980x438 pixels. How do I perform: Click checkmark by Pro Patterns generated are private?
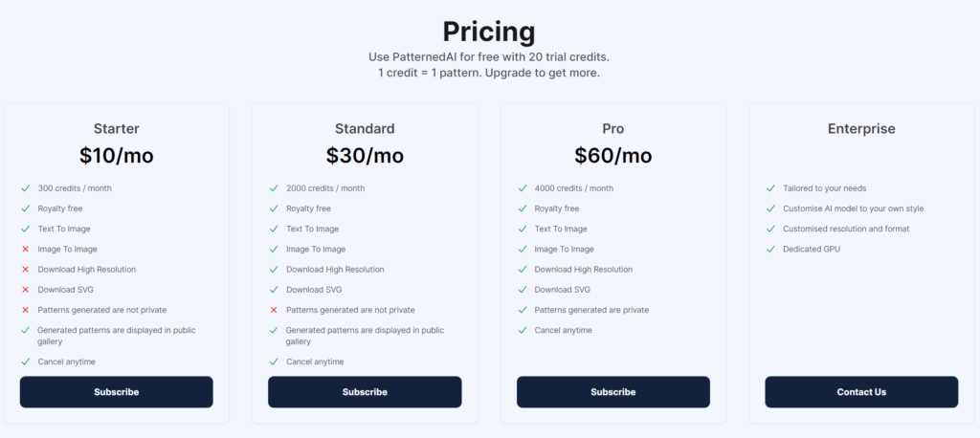[x=523, y=310]
